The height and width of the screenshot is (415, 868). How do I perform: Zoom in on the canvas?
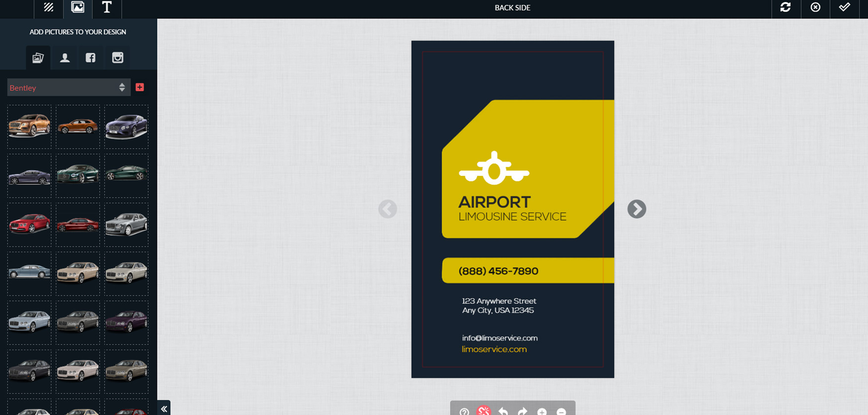[x=542, y=412]
